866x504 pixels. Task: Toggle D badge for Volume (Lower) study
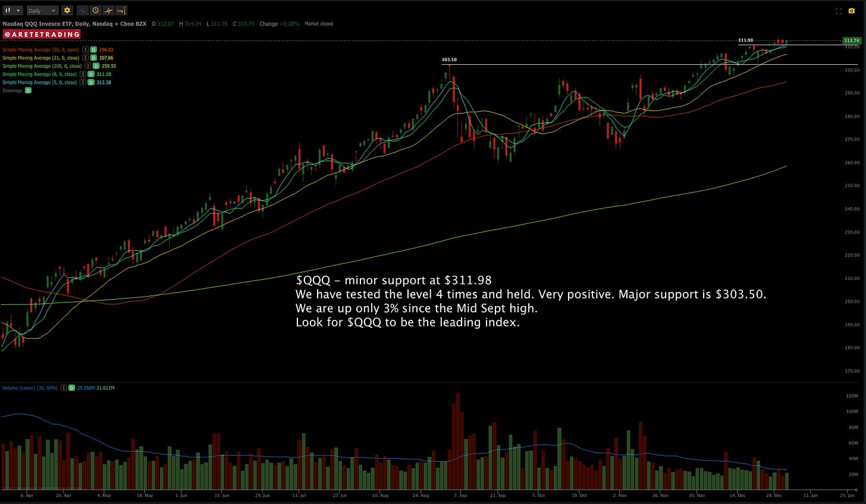(x=71, y=388)
